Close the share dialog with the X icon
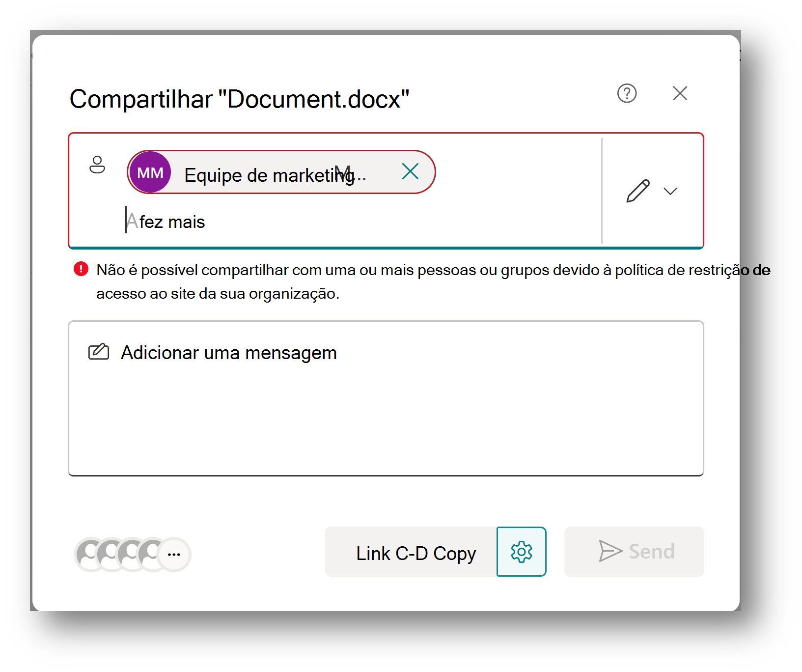The image size is (802, 672). [x=680, y=93]
